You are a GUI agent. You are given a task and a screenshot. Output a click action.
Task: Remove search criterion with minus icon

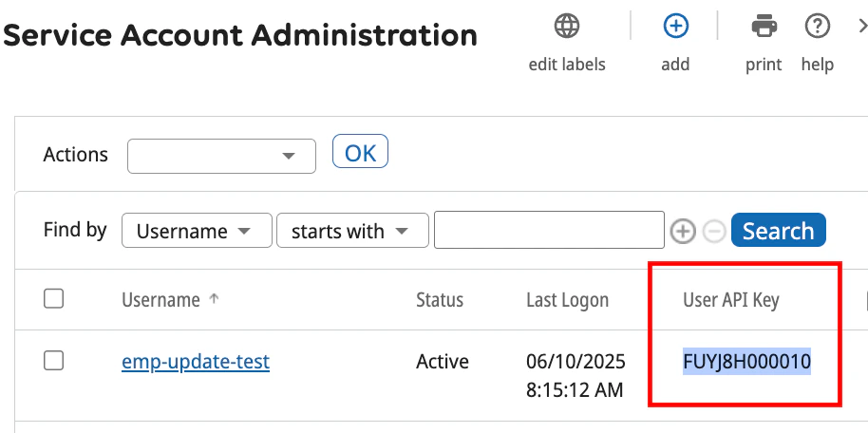tap(715, 231)
